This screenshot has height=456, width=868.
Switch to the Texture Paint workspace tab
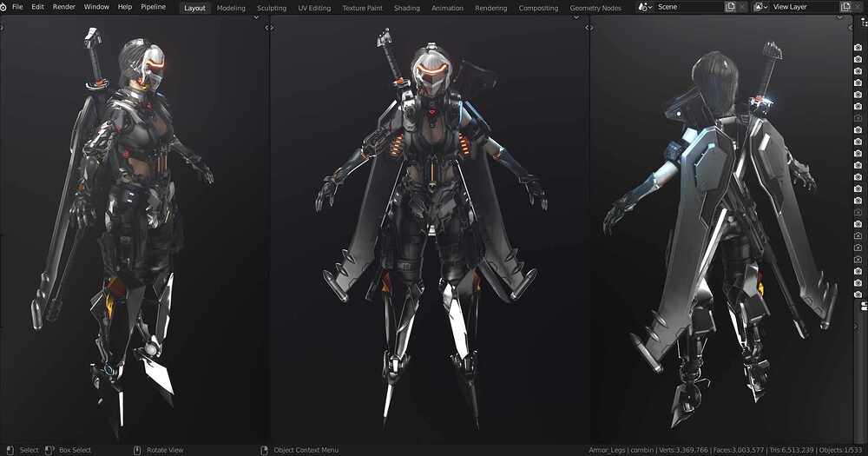point(363,8)
